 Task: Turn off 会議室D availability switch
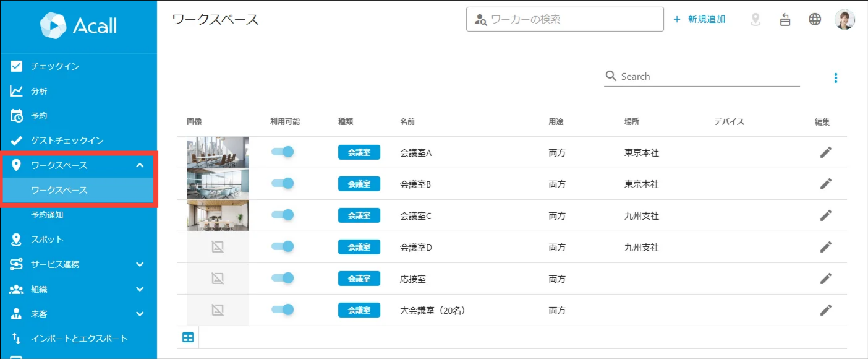pyautogui.click(x=283, y=246)
